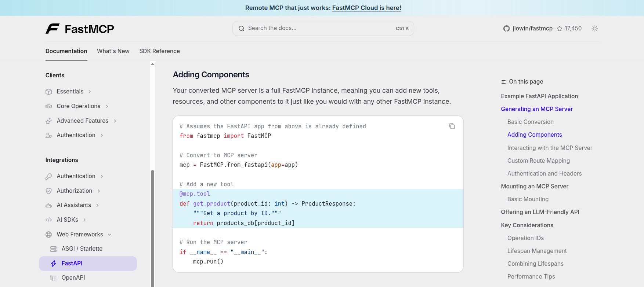Jump to Adding Components in contents
Screen dimensions: 644x287
point(535,135)
